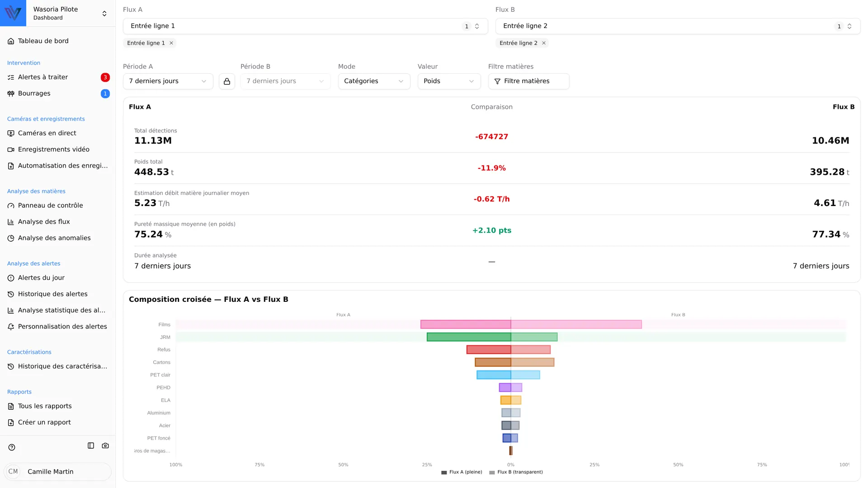
Task: Open Alertes du jour
Action: 58,278
